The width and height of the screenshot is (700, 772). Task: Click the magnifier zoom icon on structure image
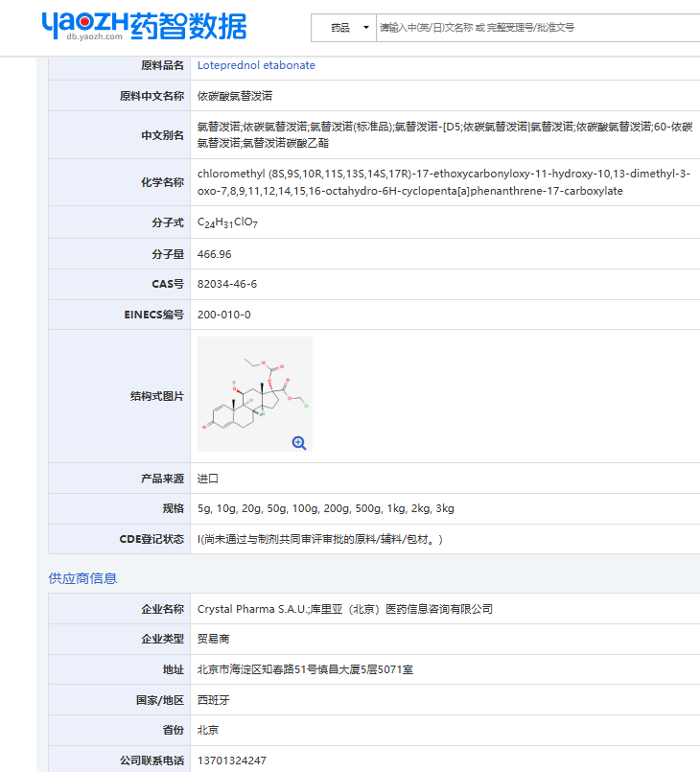(x=299, y=442)
